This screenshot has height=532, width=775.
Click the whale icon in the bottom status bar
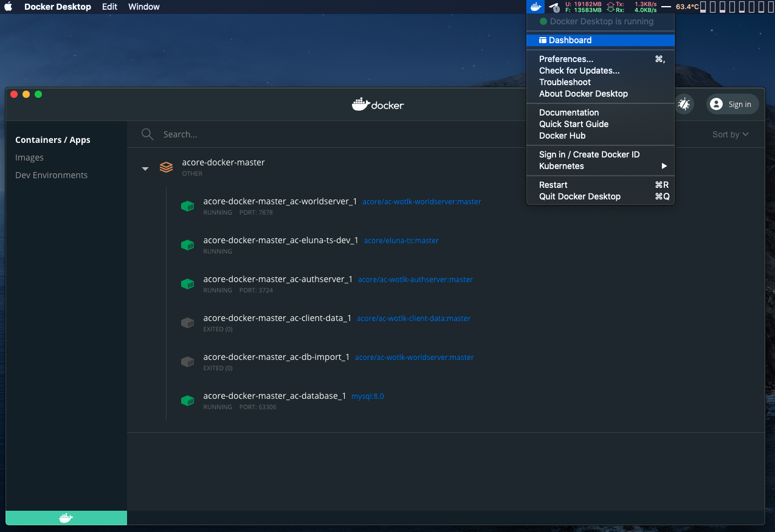point(66,518)
